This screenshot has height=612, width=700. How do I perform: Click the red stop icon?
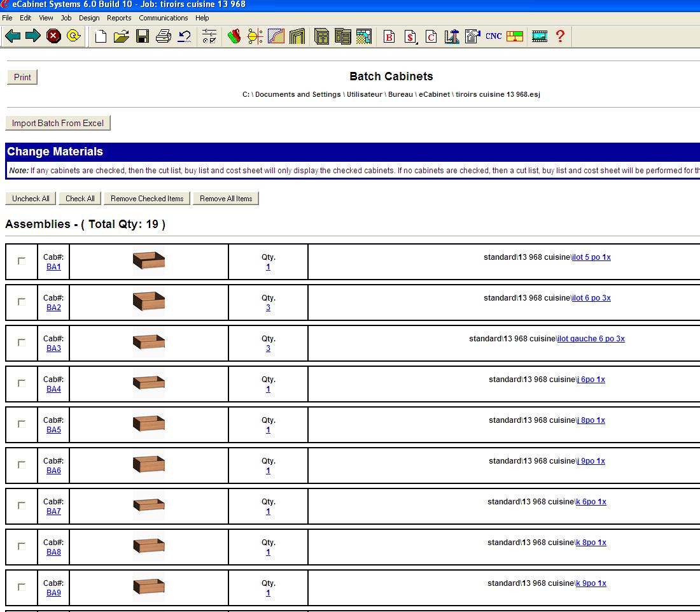tap(53, 36)
